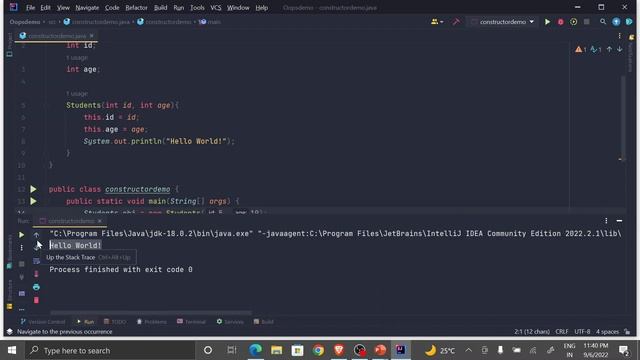Open the teal plugin icon at toolbar end

tap(629, 22)
